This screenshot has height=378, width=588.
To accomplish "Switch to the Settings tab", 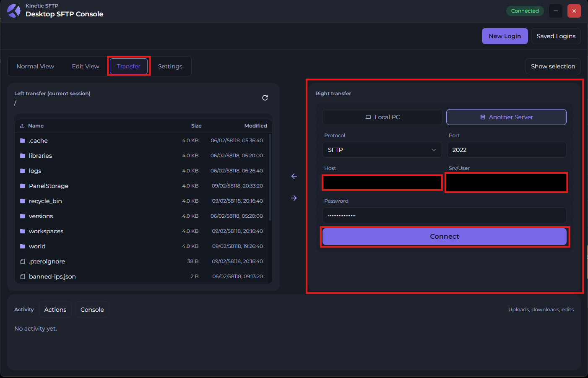I will tap(170, 66).
